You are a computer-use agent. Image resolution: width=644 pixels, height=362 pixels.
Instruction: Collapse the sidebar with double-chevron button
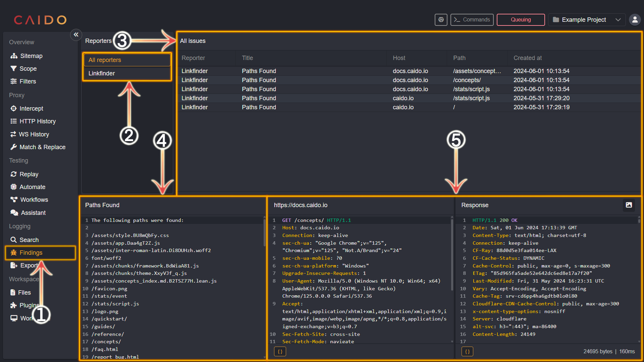(76, 35)
